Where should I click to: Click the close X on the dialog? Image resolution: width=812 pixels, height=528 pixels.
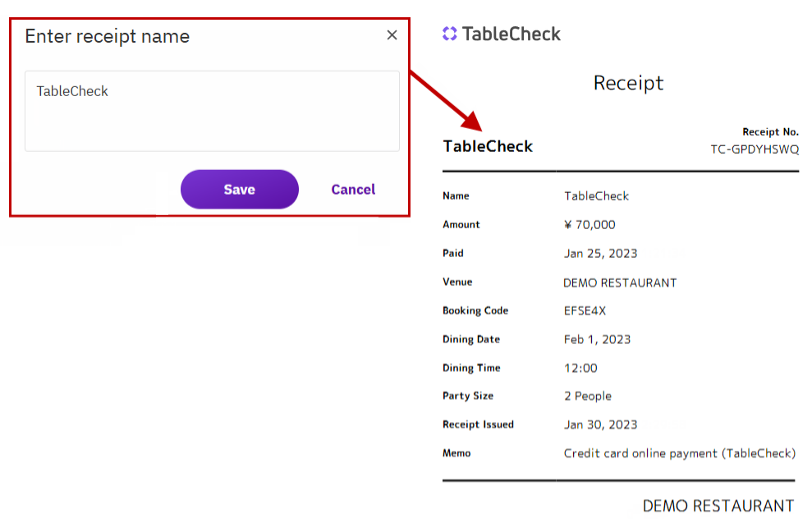pos(392,35)
